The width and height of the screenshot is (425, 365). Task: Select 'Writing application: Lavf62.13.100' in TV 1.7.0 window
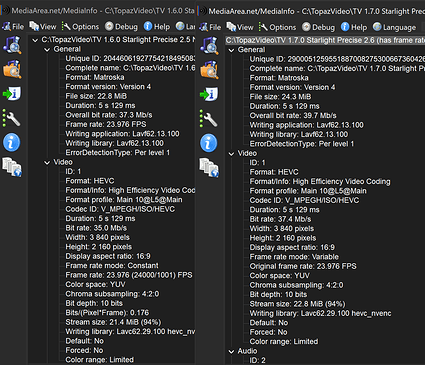pos(307,125)
